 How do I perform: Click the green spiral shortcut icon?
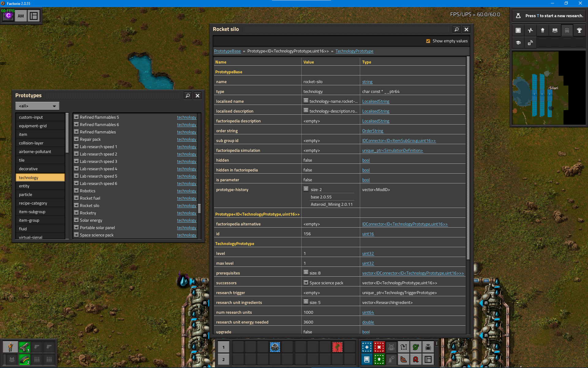[416, 347]
